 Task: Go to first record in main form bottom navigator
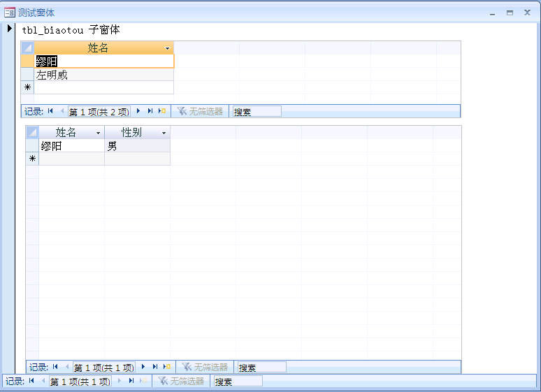coord(31,381)
